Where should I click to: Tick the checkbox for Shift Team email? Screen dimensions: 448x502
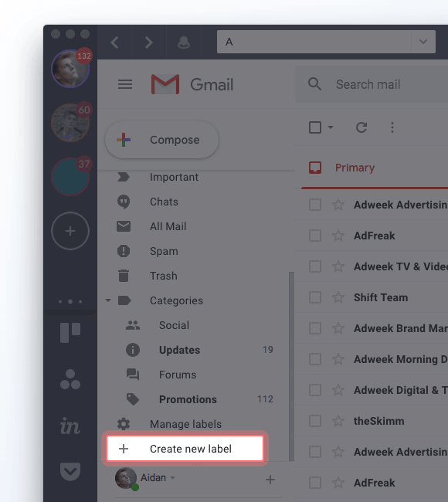pos(315,297)
